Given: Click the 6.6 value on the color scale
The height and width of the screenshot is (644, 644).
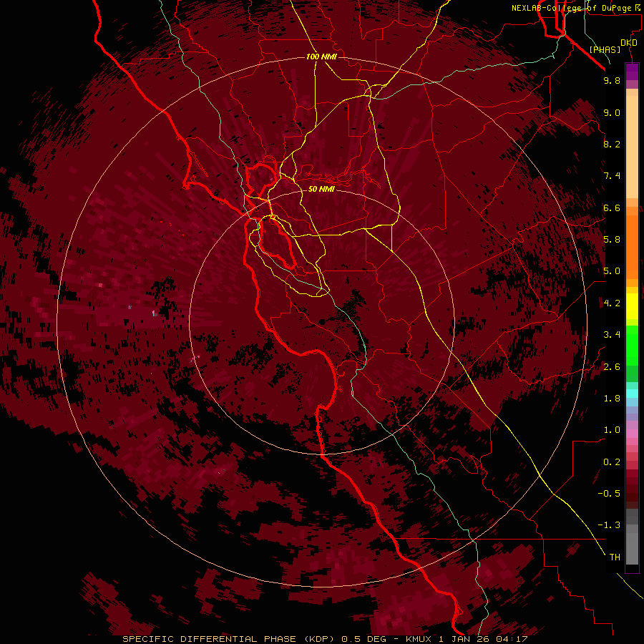Looking at the screenshot, I should pyautogui.click(x=612, y=208).
